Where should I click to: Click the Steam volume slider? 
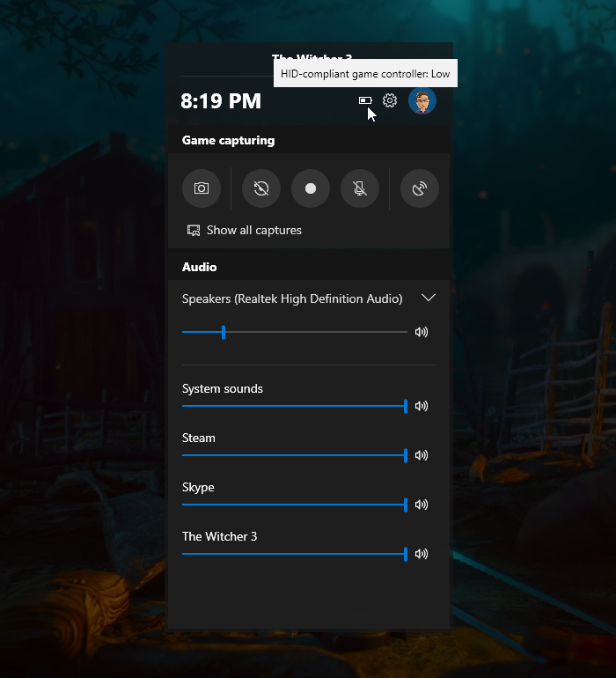coord(295,455)
